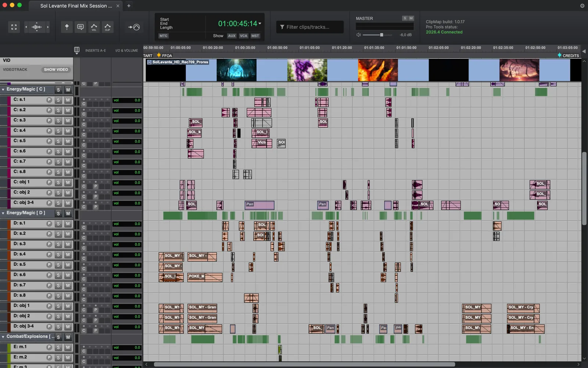Collapse the right side panel arrow
The image size is (588, 368).
pyautogui.click(x=584, y=51)
